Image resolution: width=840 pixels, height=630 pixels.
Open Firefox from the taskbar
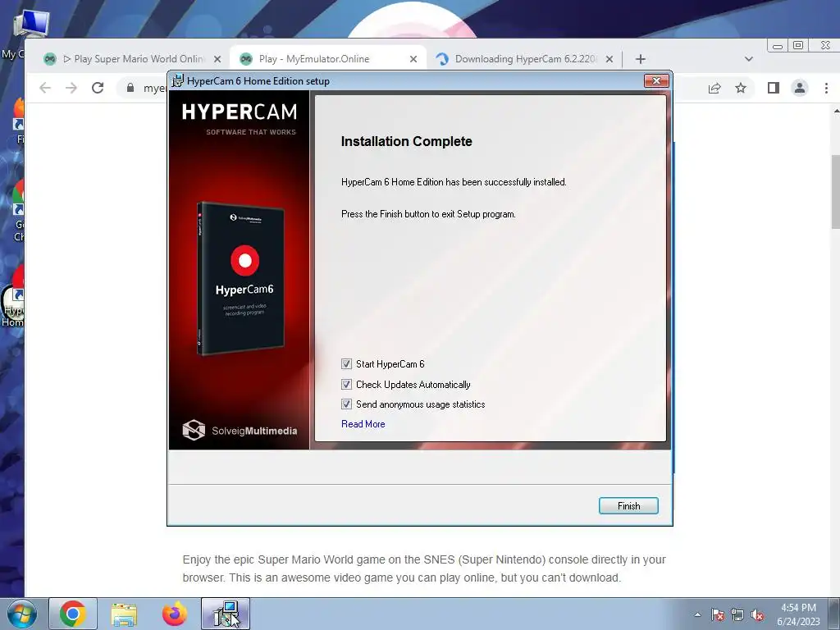click(x=175, y=614)
